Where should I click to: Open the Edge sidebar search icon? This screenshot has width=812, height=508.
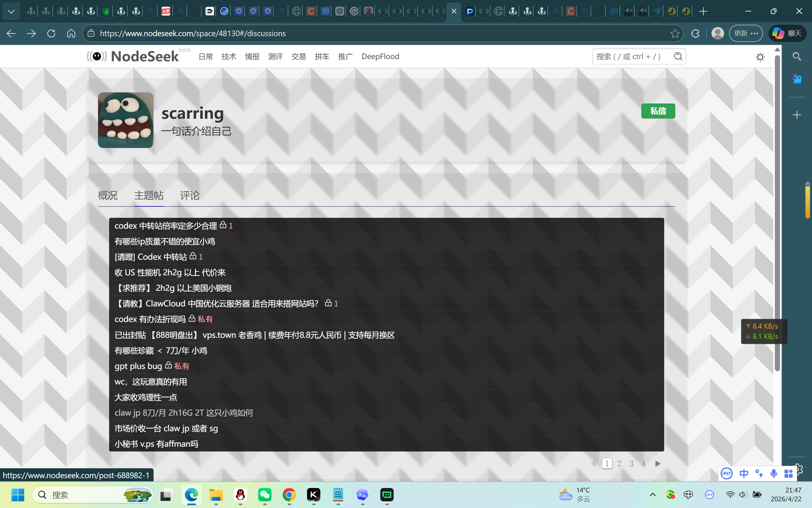point(797,56)
